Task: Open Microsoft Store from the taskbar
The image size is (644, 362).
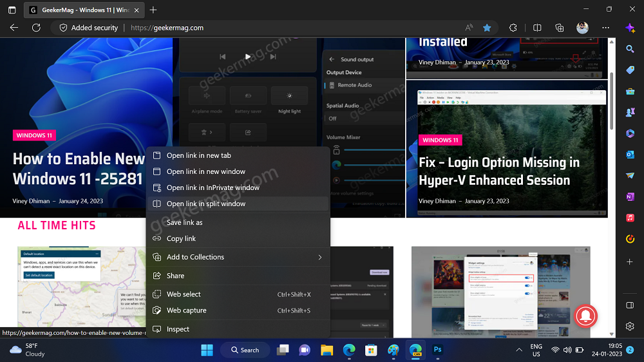Action: (371, 350)
